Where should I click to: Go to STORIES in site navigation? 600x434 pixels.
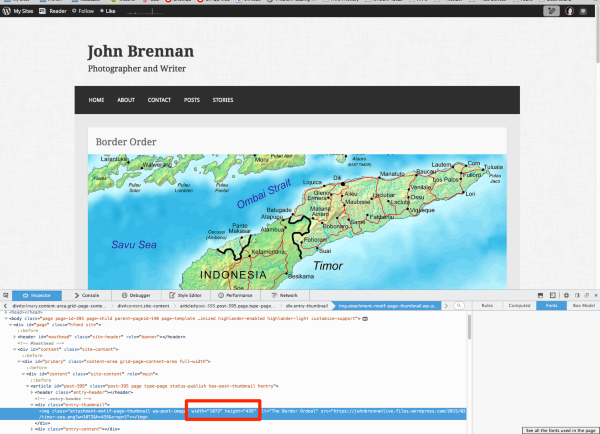click(223, 100)
